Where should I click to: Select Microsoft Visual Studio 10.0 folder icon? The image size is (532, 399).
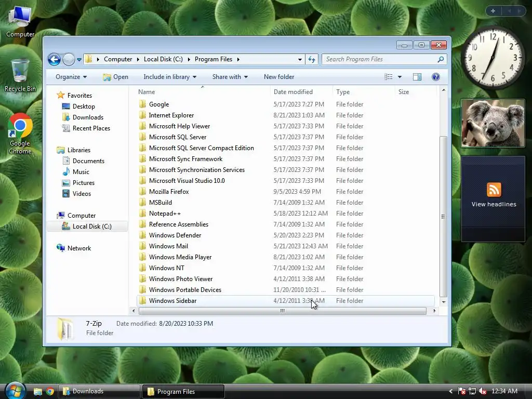143,180
